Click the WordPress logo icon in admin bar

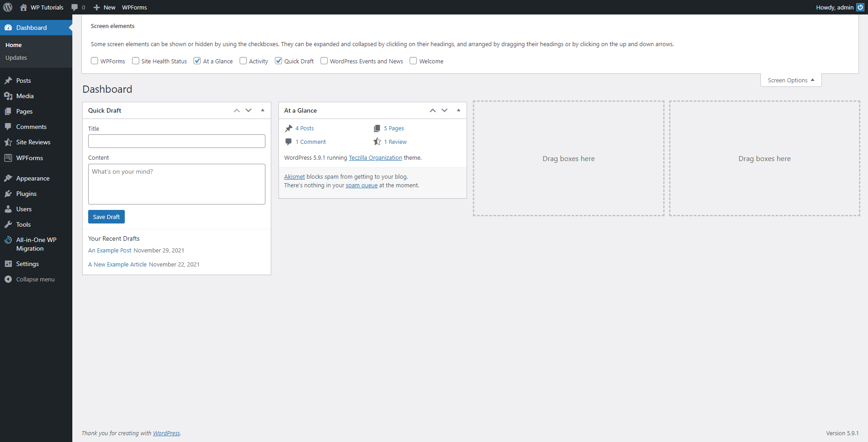click(8, 7)
